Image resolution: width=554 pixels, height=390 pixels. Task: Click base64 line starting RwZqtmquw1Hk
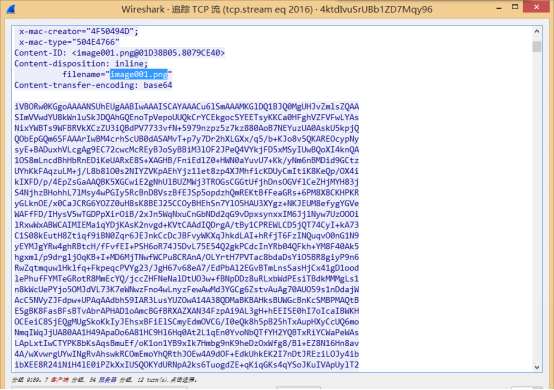tap(187, 268)
